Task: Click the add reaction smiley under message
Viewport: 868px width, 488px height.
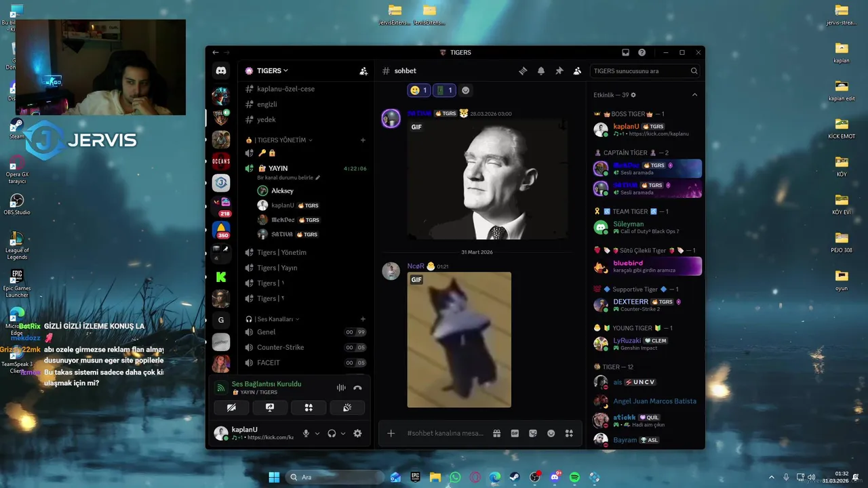Action: 465,90
